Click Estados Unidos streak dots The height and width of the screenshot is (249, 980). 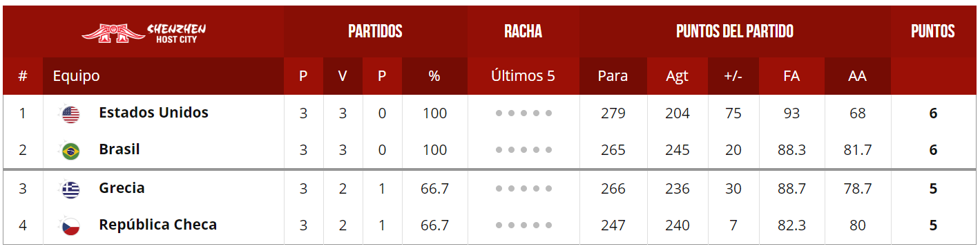point(523,113)
